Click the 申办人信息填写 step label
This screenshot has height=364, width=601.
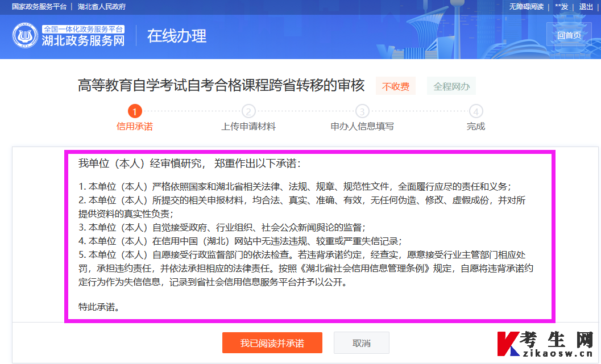tap(362, 126)
